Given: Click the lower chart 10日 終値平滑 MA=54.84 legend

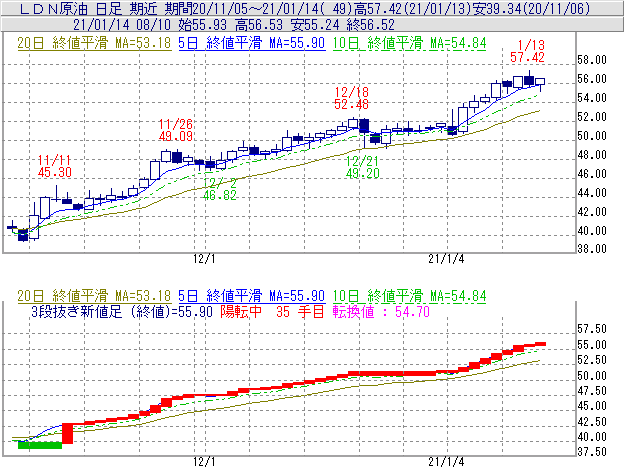Looking at the screenshot, I should [410, 296].
